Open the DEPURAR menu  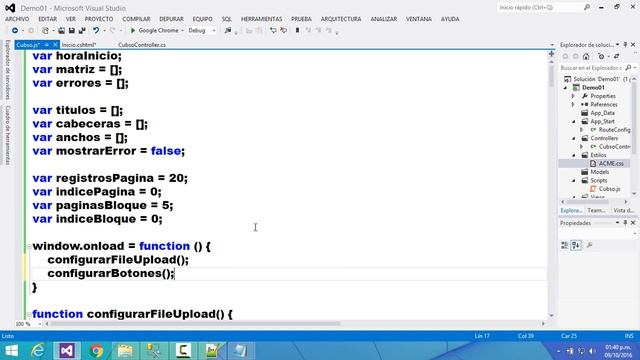[x=171, y=19]
